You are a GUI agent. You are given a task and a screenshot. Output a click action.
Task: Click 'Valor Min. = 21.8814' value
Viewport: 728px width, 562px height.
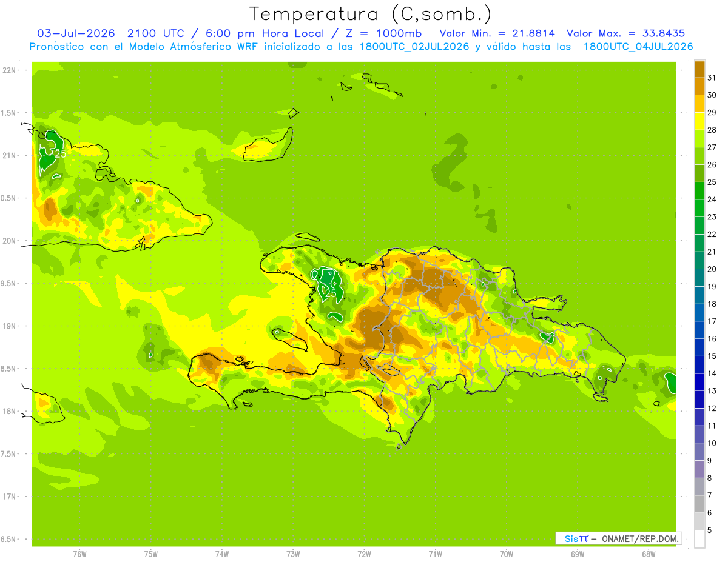pos(497,33)
